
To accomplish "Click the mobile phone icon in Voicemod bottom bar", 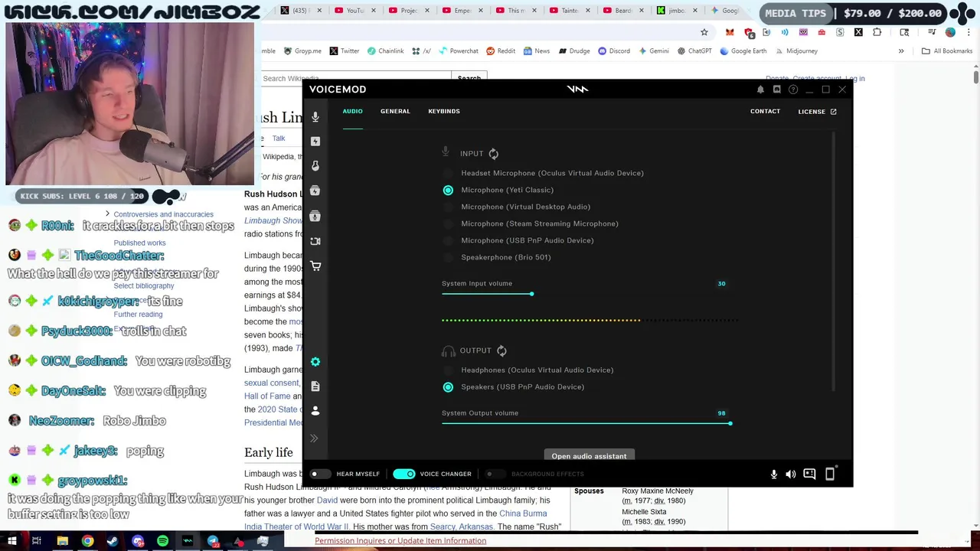I will coord(830,474).
